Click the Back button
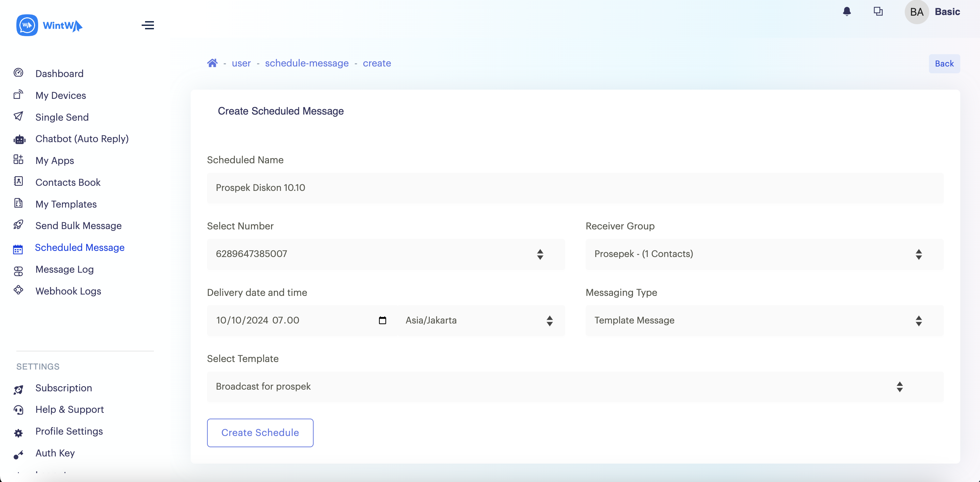Viewport: 980px width, 482px height. click(944, 64)
